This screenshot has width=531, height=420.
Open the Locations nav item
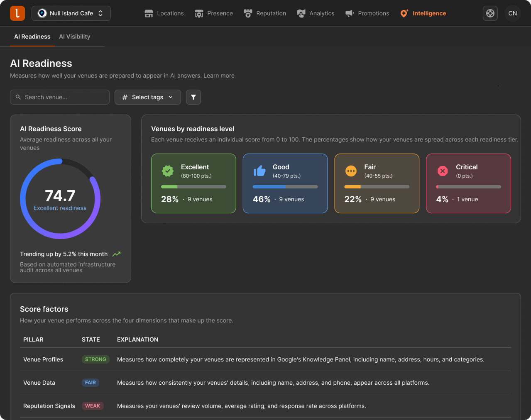point(164,13)
